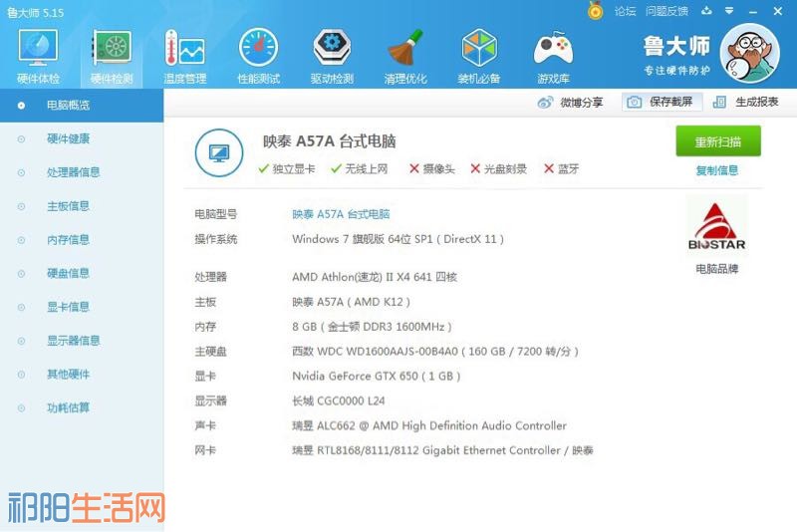Click the Nvidia GeForce GTX 650 value
Viewport: 797px width, 532px height.
tap(377, 376)
